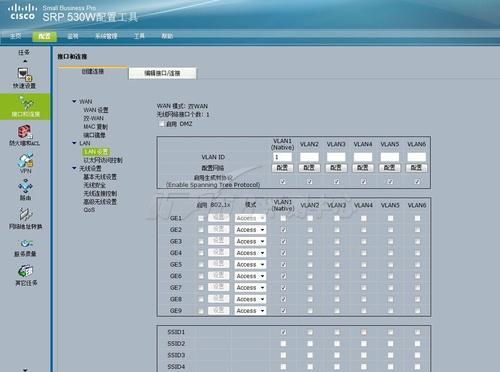The height and width of the screenshot is (372, 500).
Task: Open the 防火墙和ACL firewall icon
Action: click(24, 135)
